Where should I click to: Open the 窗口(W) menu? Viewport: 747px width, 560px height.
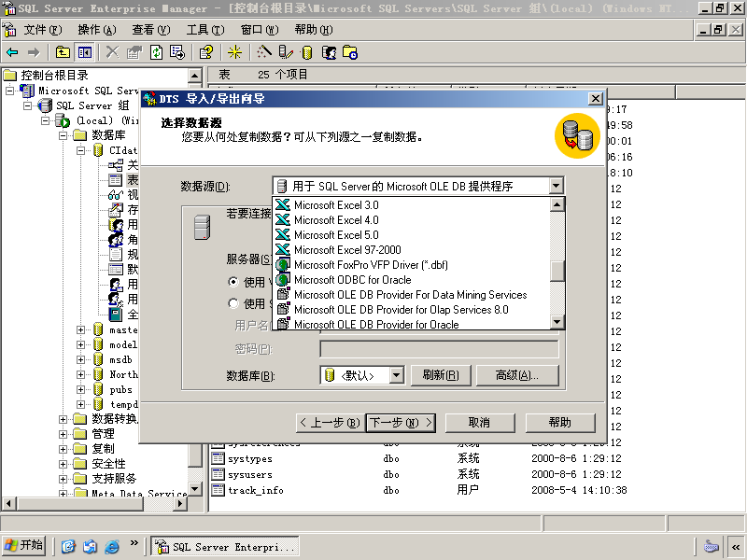coord(260,30)
